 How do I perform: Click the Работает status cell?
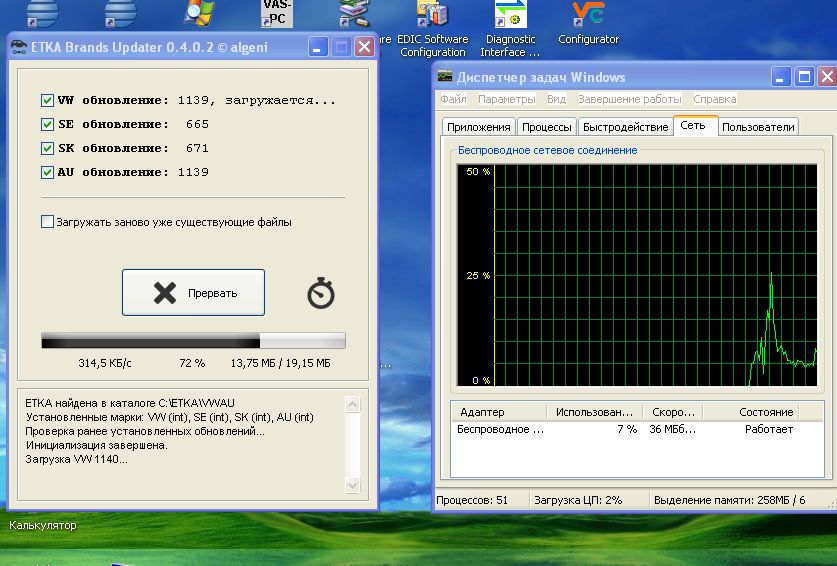pos(769,429)
